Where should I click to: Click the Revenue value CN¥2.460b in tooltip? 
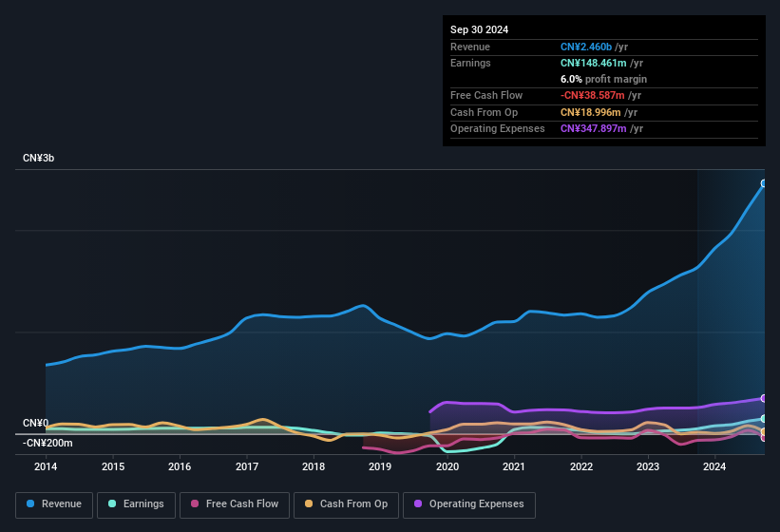[x=594, y=47]
